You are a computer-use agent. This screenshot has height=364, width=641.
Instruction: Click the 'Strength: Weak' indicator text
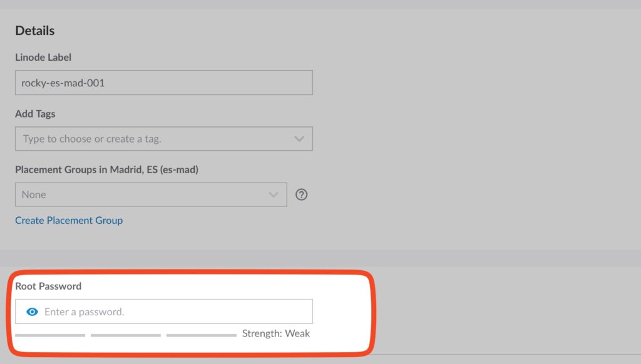tap(276, 333)
